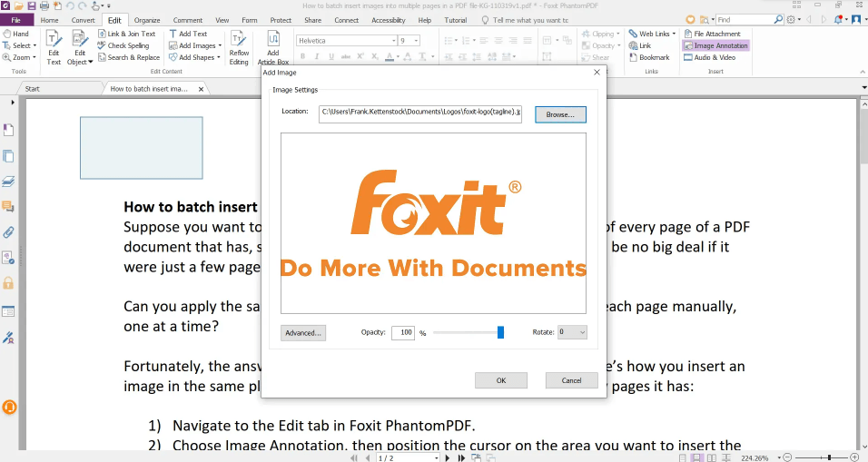Viewport: 868px width, 462px height.
Task: Choose the Add Article Box tool
Action: click(272, 47)
